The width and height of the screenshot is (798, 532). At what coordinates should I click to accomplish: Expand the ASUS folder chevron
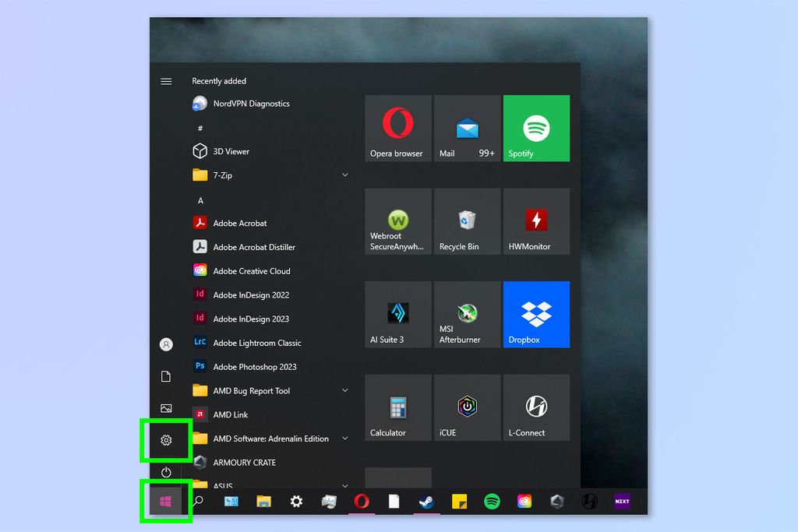tap(344, 486)
